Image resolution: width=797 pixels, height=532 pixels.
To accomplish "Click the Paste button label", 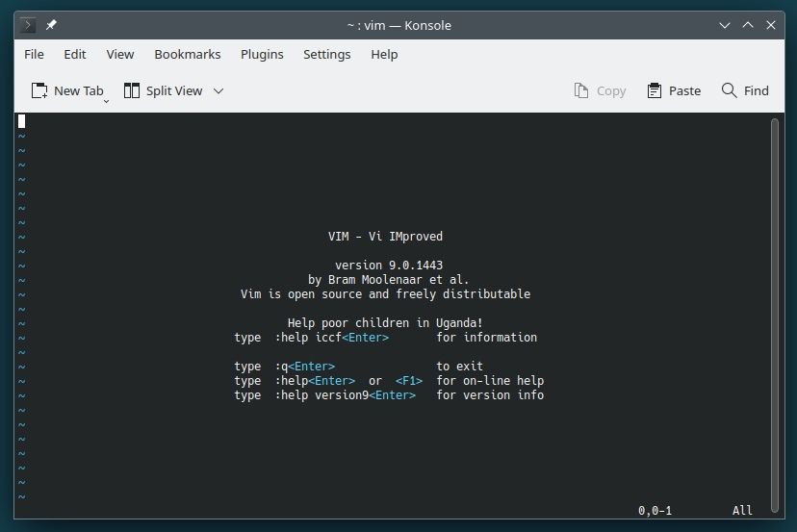I will tap(684, 91).
